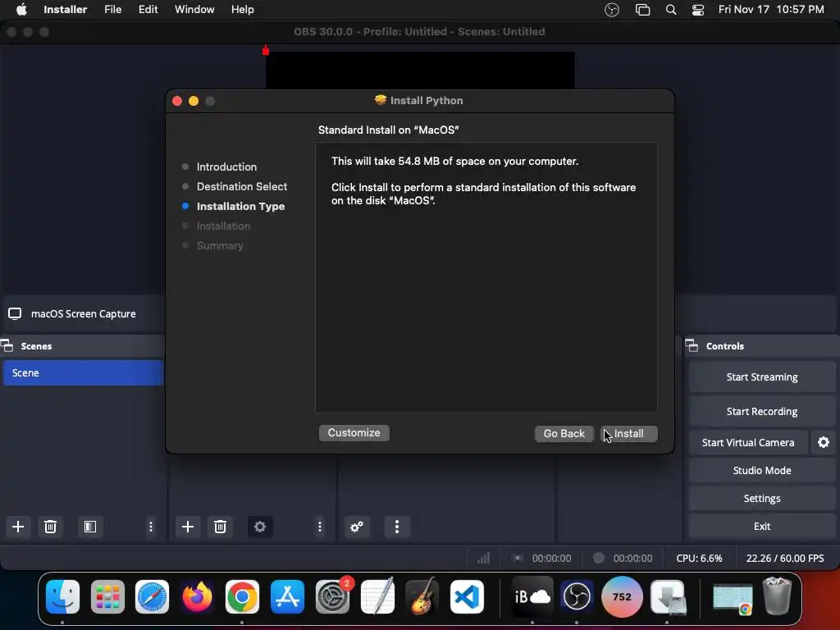Select Scene in OBS Scenes list
The image size is (840, 630).
[x=83, y=373]
